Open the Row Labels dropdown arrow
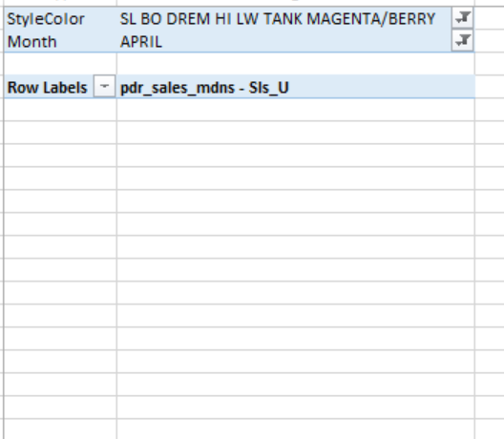This screenshot has width=504, height=439. 104,86
